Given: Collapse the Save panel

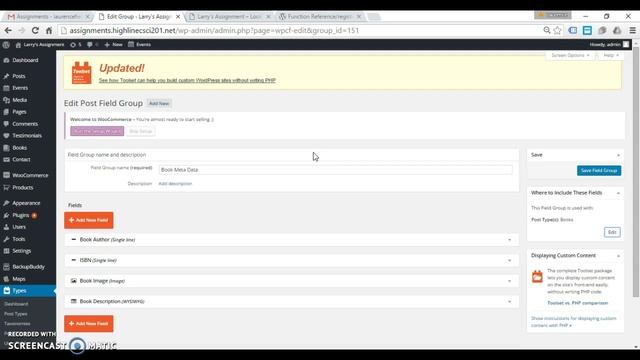Looking at the screenshot, I should (618, 155).
